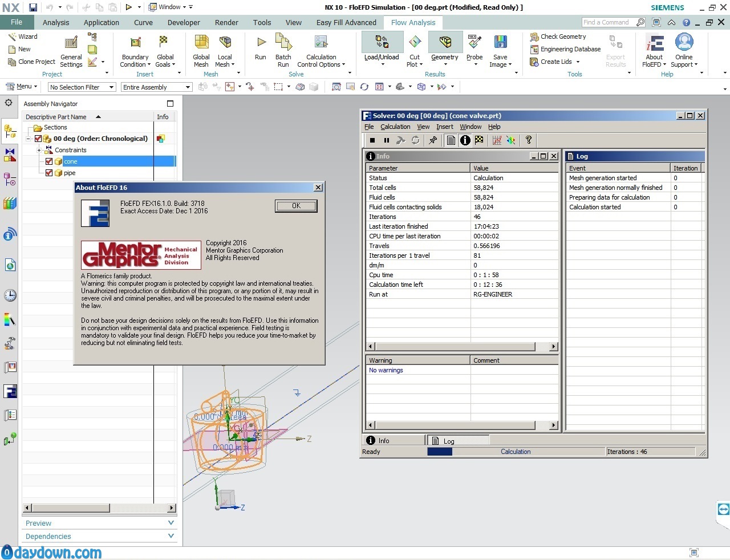Open Global Mesh settings
This screenshot has width=730, height=560.
(x=201, y=51)
